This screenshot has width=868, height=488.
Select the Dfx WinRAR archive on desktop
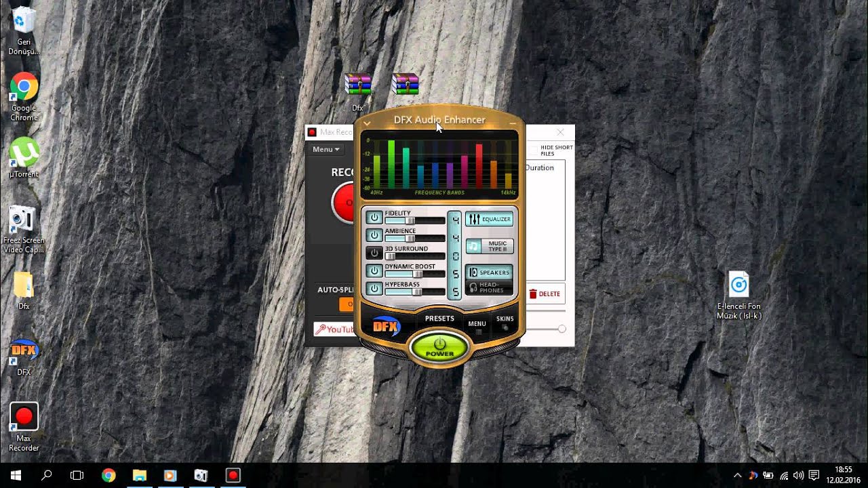(x=358, y=91)
